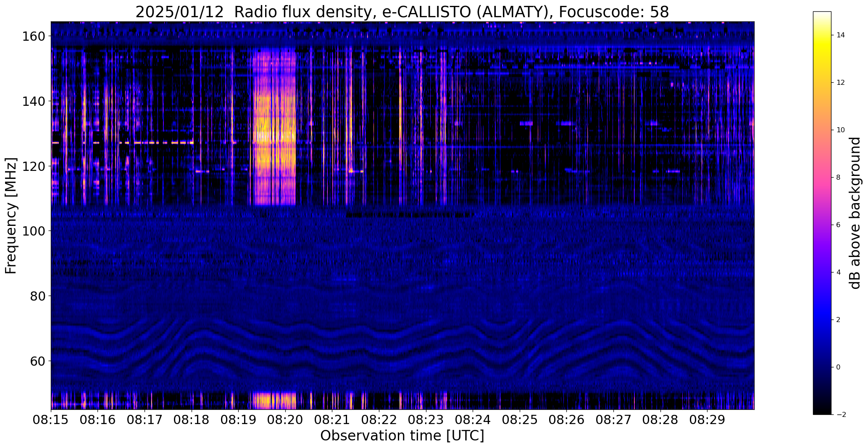Click the 08:21 time tick label
868x448 pixels.
point(332,419)
